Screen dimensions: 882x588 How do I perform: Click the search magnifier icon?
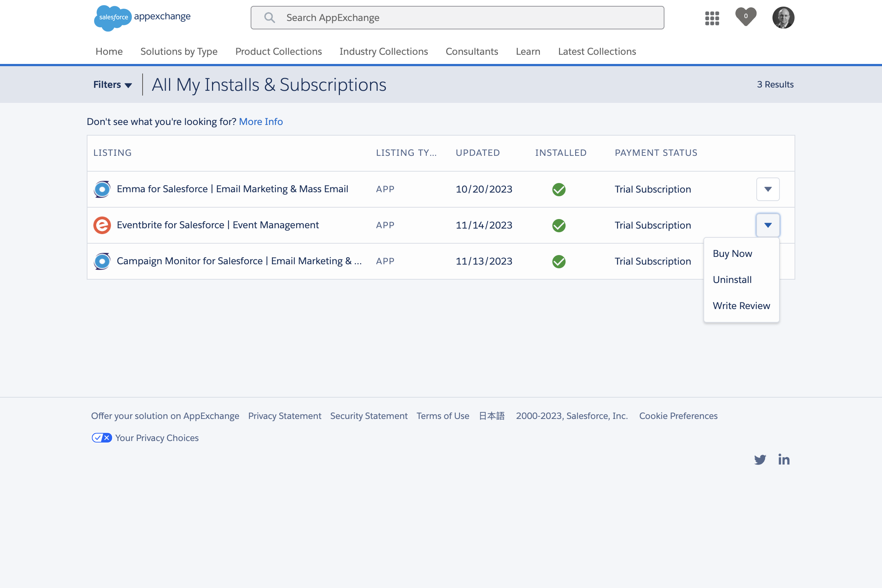coord(269,18)
